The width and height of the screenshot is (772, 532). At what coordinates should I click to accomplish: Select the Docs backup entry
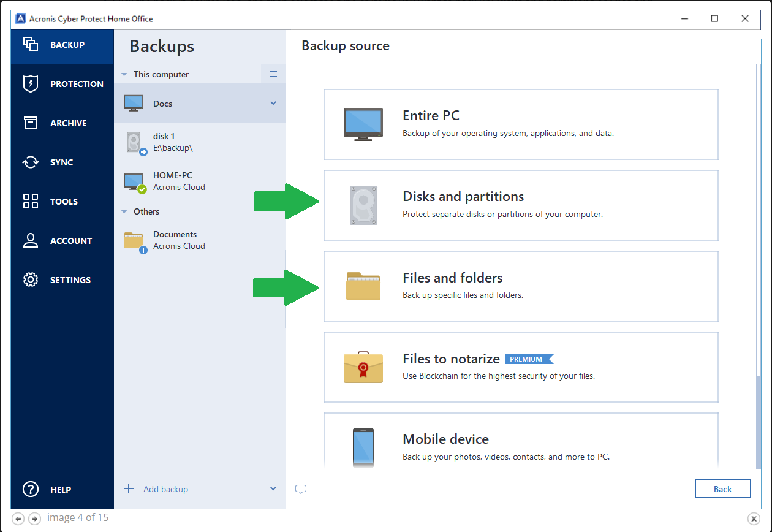tap(200, 103)
